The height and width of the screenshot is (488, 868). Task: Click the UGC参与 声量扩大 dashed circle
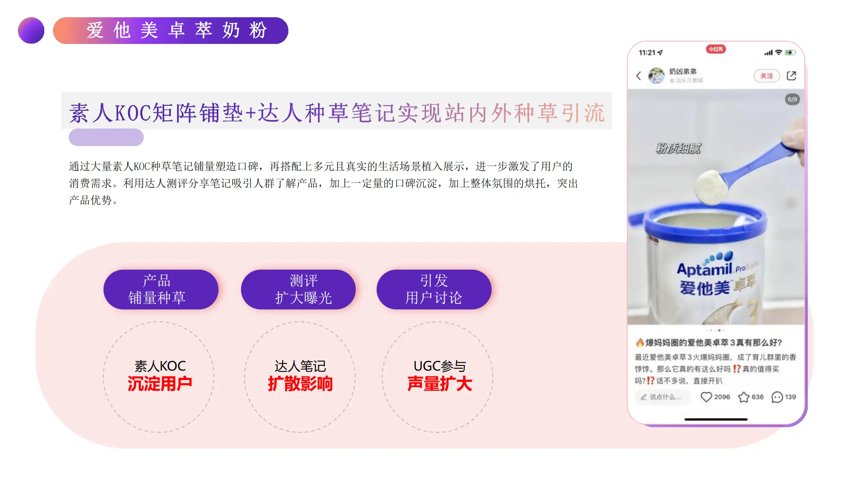437,377
